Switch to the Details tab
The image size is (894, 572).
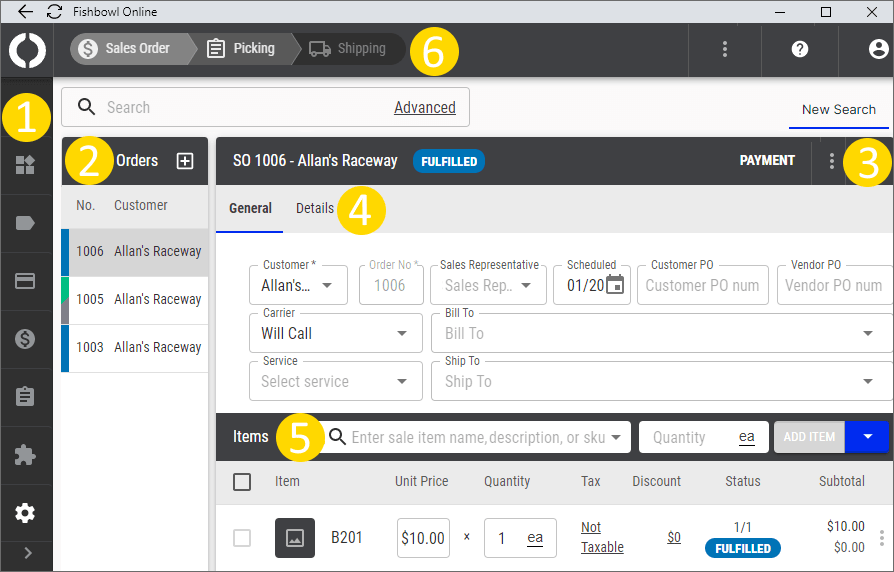coord(315,208)
